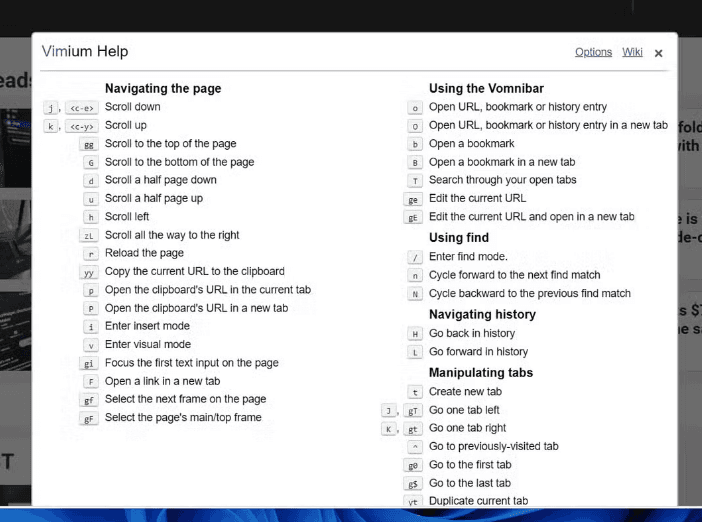Click the 'Navigating the page' heading
The image size is (702, 522).
point(163,88)
